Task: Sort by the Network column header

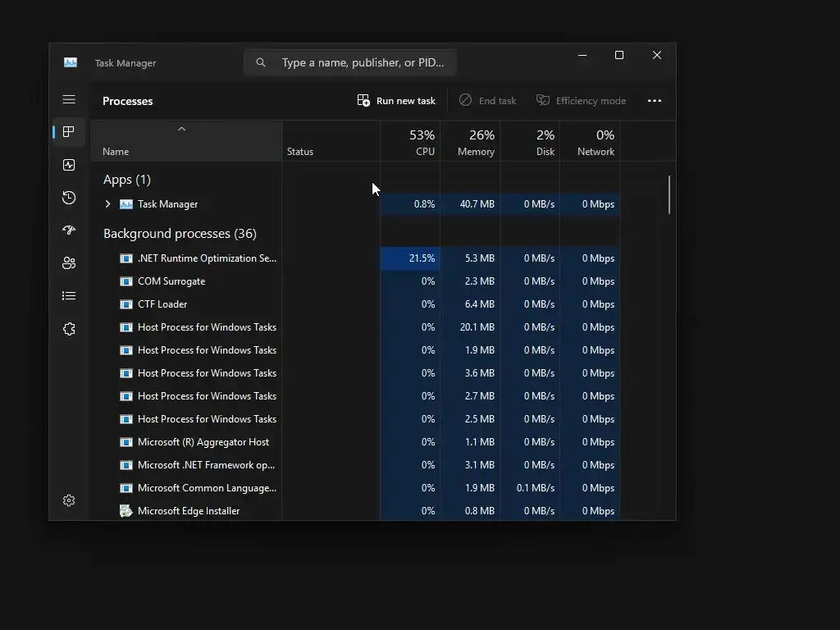Action: pos(590,141)
